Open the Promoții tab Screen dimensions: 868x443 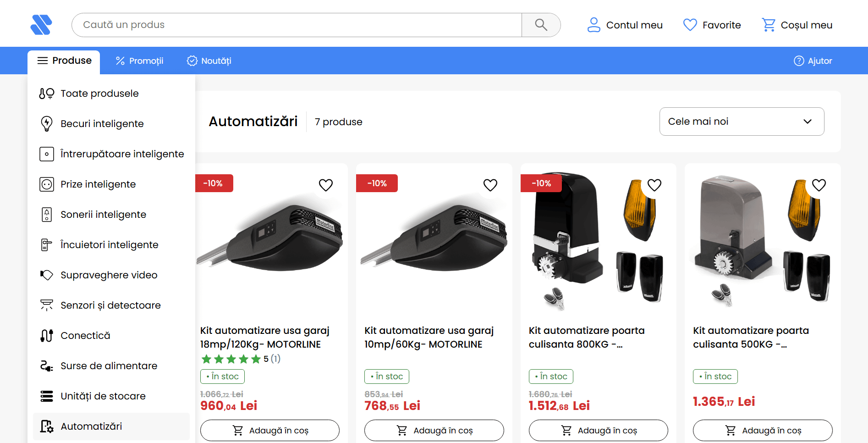[x=139, y=61]
